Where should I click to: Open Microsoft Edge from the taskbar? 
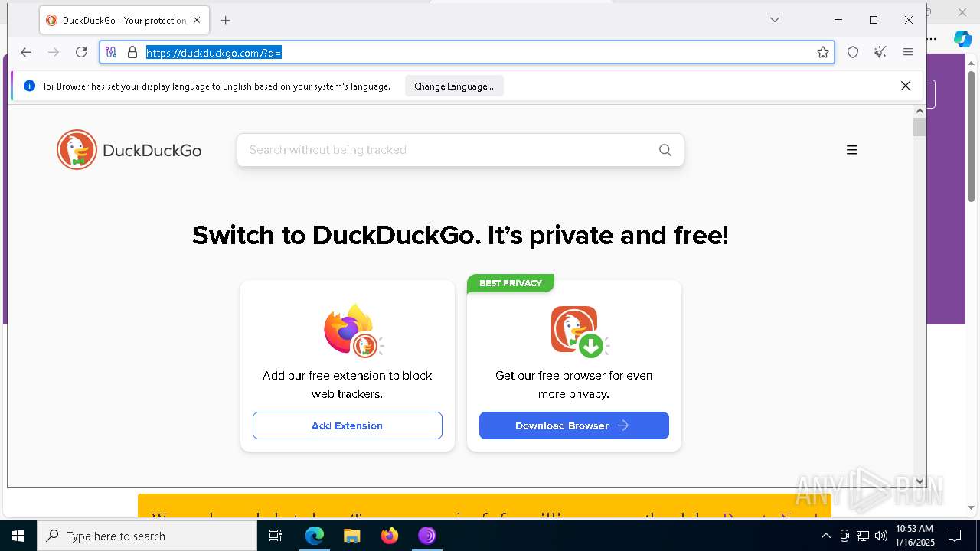point(315,536)
